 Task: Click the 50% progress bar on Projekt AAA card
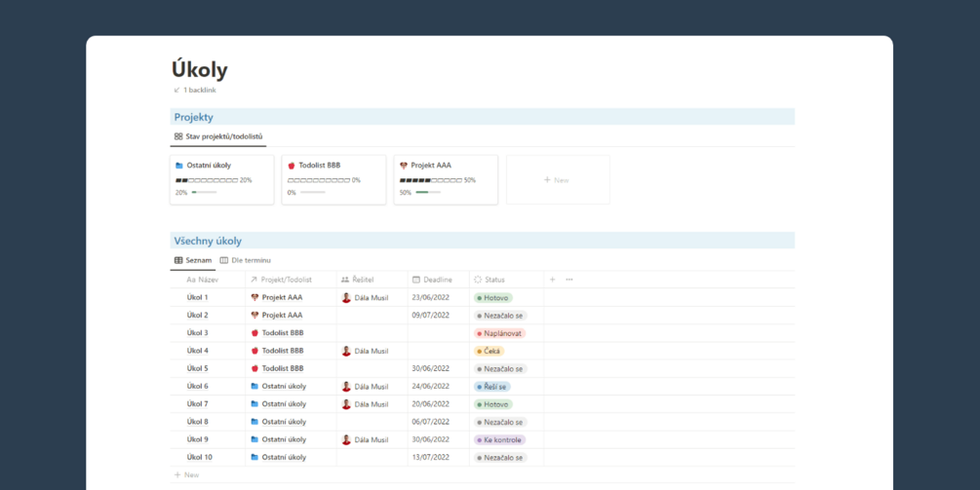point(428,193)
